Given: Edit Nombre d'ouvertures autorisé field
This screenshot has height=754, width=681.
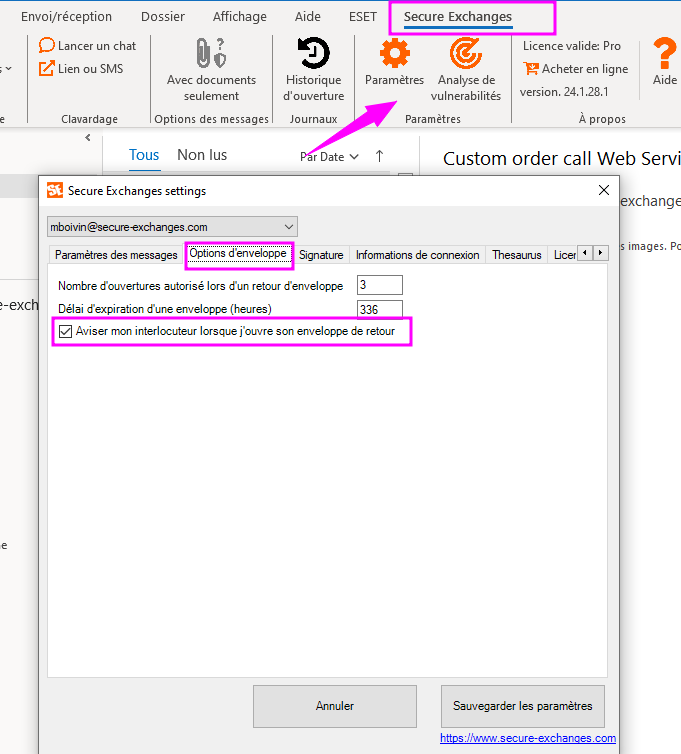Looking at the screenshot, I should 379,285.
